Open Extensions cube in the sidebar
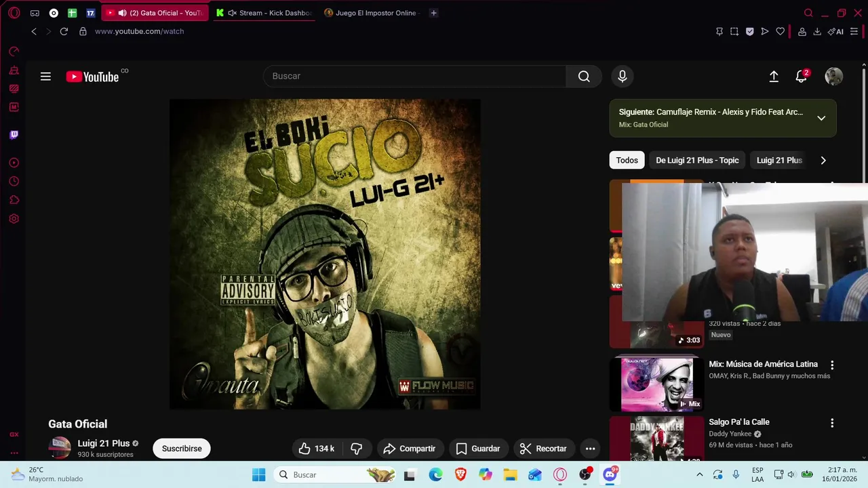The height and width of the screenshot is (488, 868). (14, 200)
